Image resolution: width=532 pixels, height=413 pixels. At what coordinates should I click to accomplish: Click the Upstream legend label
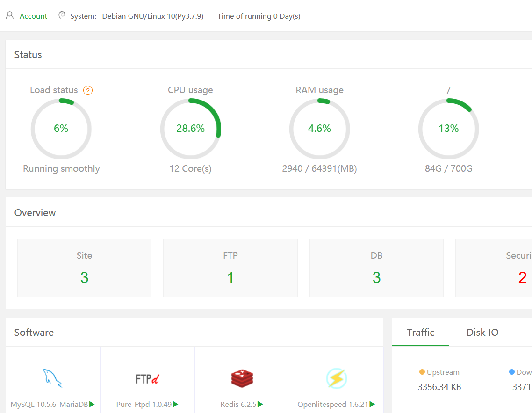coord(443,372)
